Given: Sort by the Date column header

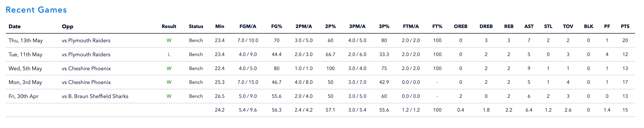Looking at the screenshot, I should 15,26.
